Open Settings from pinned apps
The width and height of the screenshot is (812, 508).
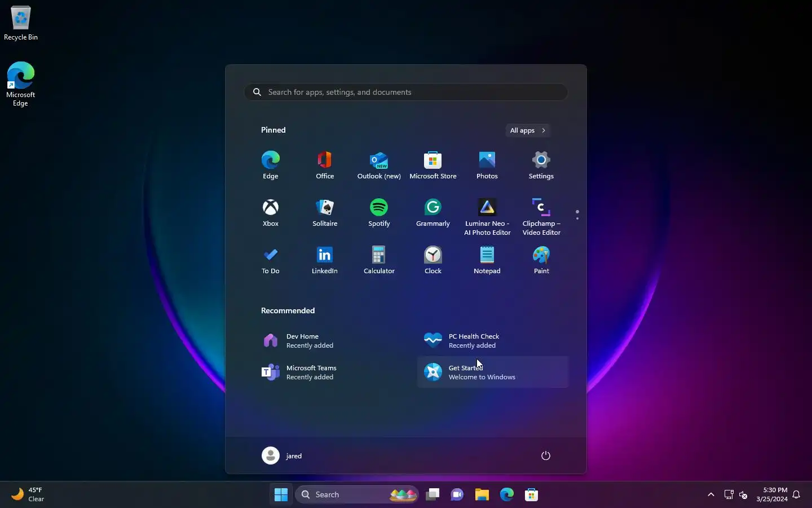541,165
